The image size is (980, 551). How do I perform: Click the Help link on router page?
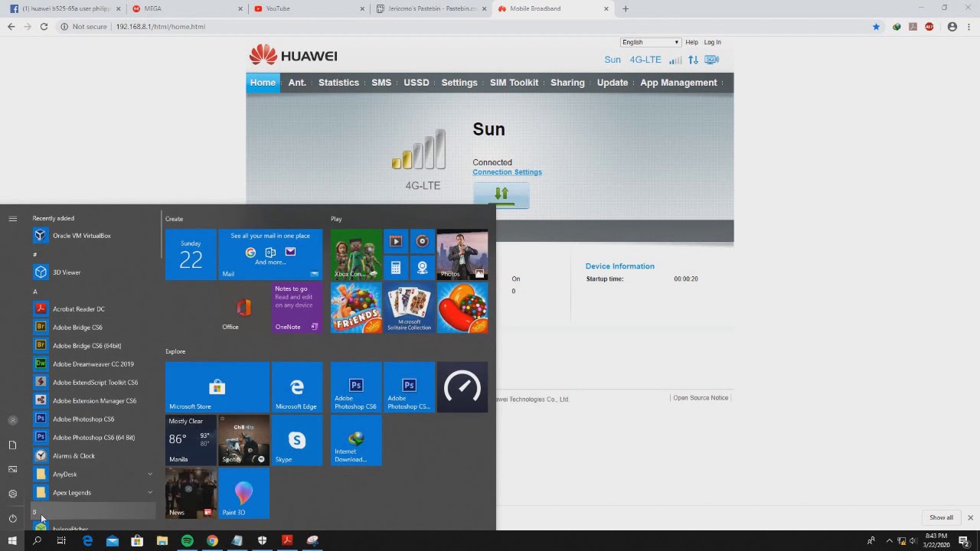[x=692, y=42]
